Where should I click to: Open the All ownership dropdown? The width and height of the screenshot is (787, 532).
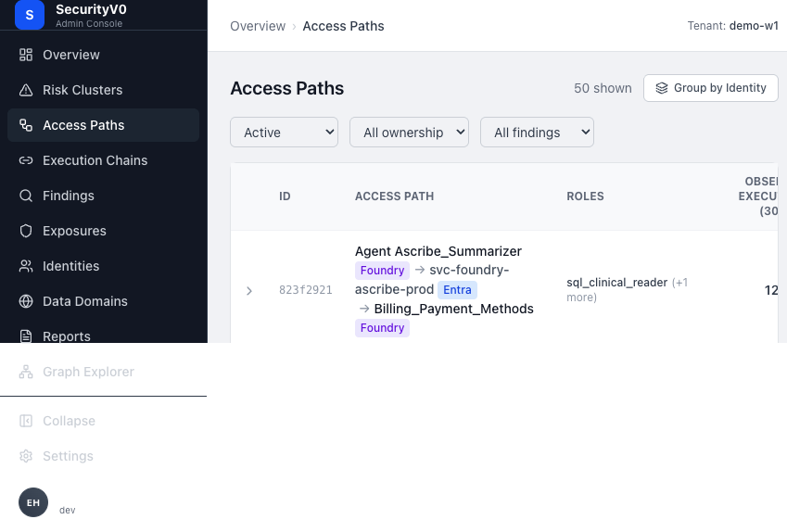[x=409, y=132]
